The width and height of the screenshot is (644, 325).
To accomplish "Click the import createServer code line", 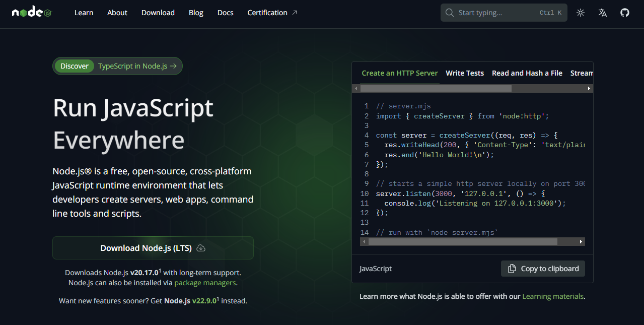I will click(462, 116).
